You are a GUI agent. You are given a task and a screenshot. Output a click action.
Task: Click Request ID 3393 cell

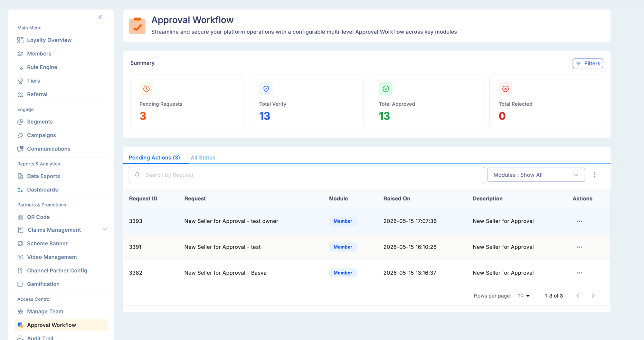pos(136,221)
